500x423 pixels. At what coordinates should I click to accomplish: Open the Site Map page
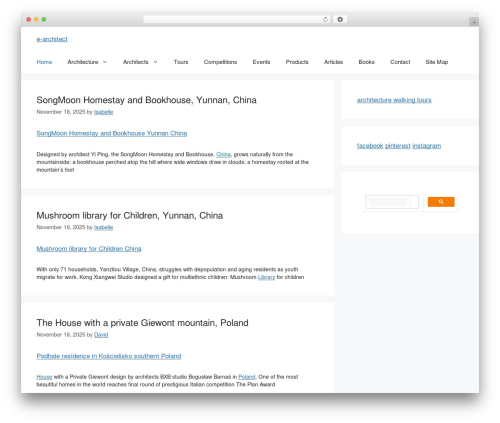[437, 62]
